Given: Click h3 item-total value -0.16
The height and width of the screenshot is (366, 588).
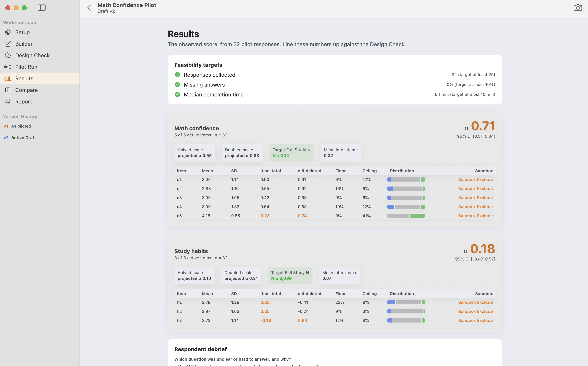Looking at the screenshot, I should pos(265,320).
